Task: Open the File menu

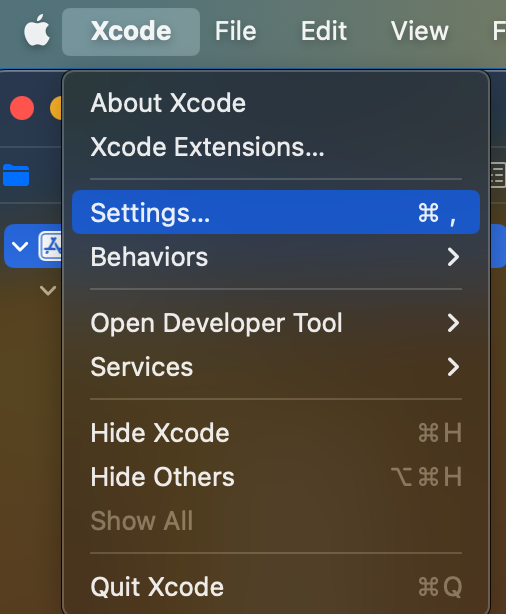Action: [235, 31]
